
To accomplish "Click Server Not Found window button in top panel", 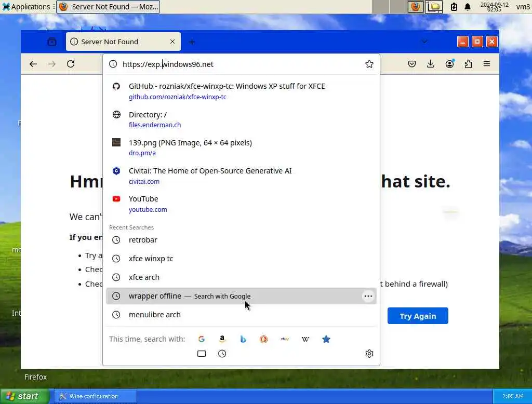I will (108, 6).
